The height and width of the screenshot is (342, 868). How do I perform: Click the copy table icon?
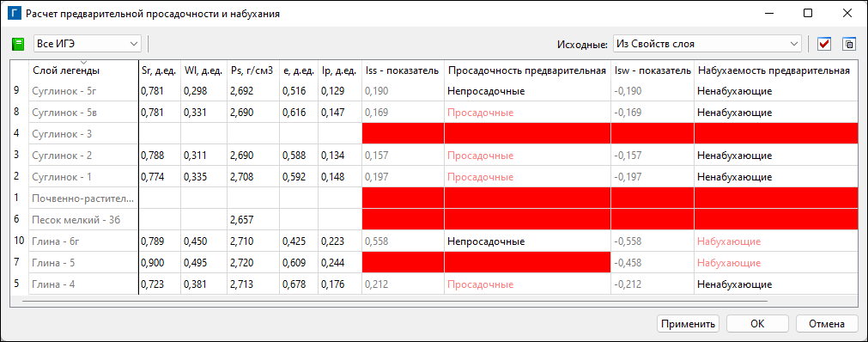(x=848, y=44)
